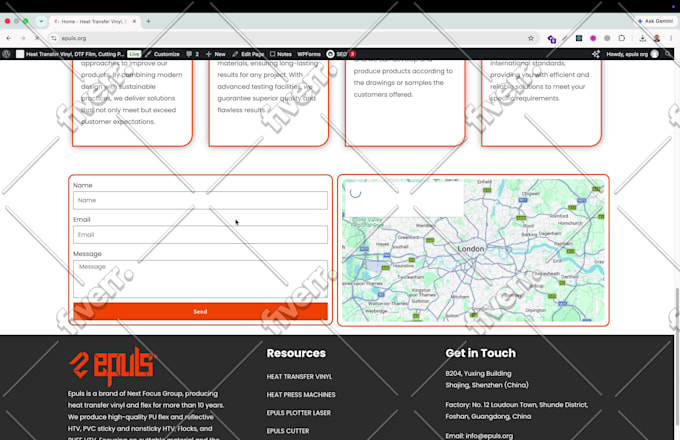
Task: Click the browser forward arrow
Action: pyautogui.click(x=23, y=38)
